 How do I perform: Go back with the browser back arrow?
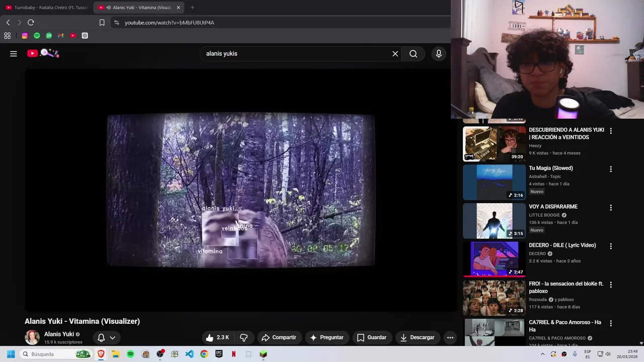pos(8,23)
